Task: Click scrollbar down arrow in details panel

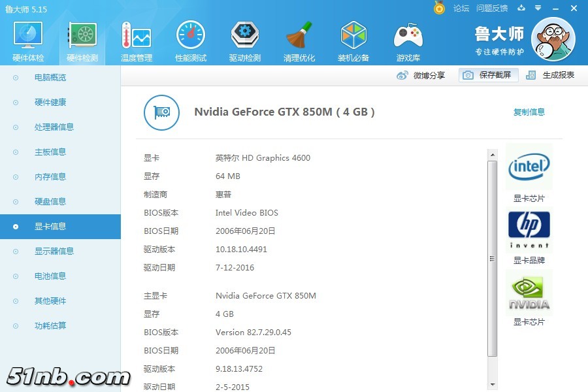Action: [x=493, y=385]
